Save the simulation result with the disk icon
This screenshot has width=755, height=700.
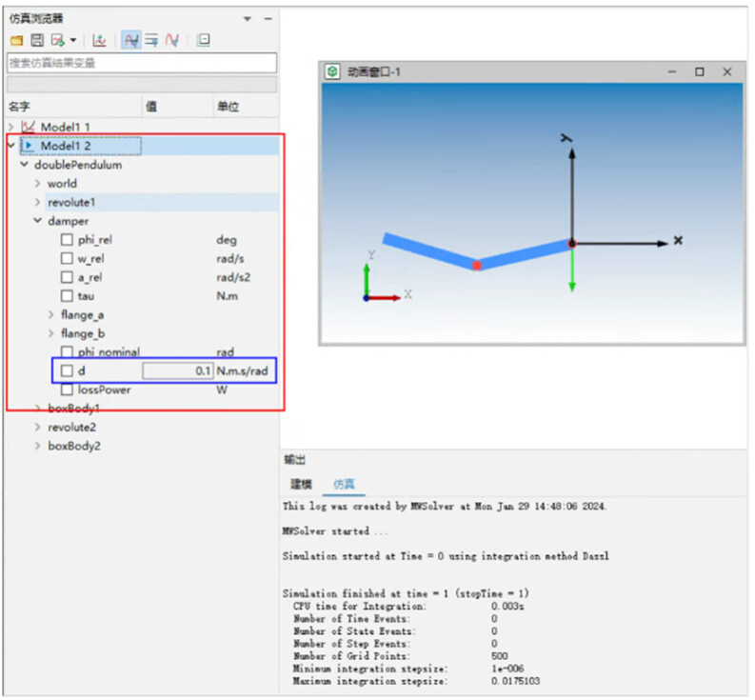[x=37, y=40]
